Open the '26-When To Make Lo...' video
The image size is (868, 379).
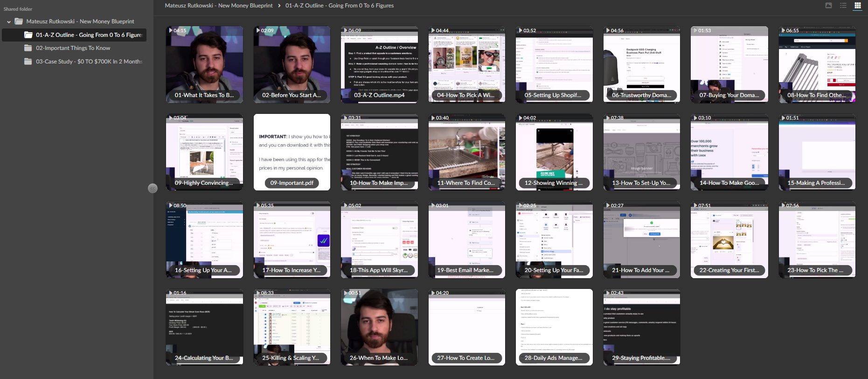[x=379, y=327]
